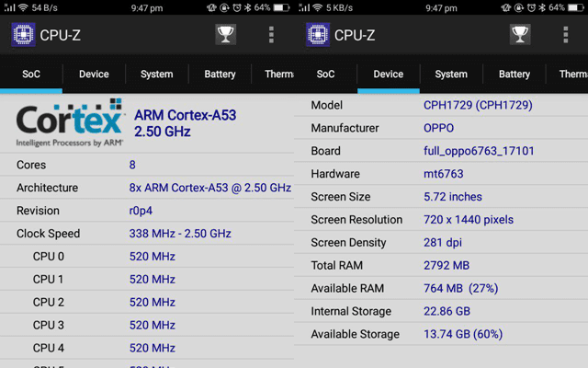Viewport: 588px width, 368px height.
Task: Select Internal Storage value 22.86 GB
Action: pyautogui.click(x=447, y=311)
